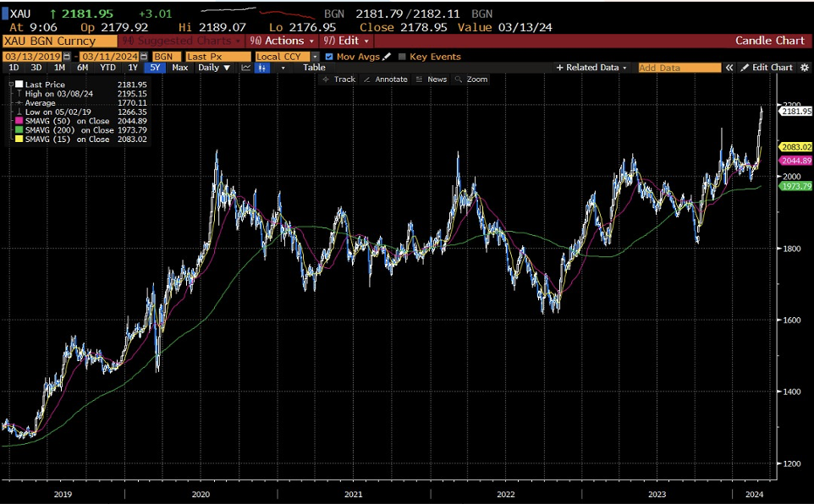Open the News overlay tool
The image size is (814, 504).
point(432,79)
